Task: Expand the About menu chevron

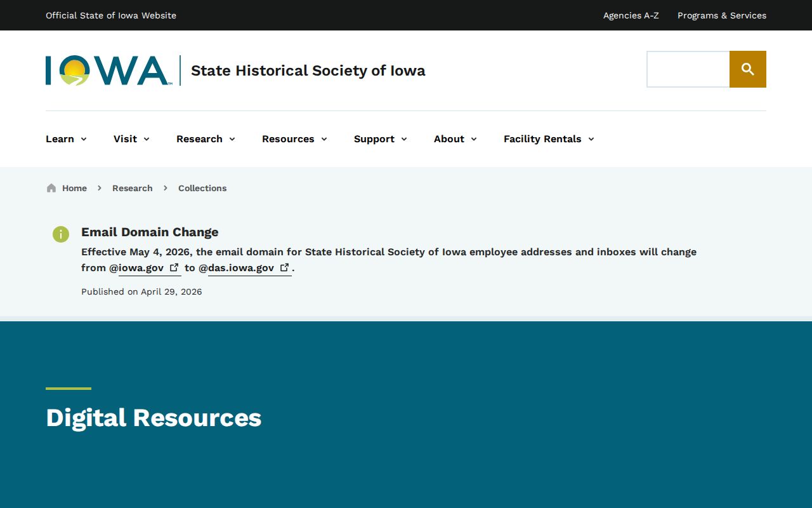Action: point(474,139)
